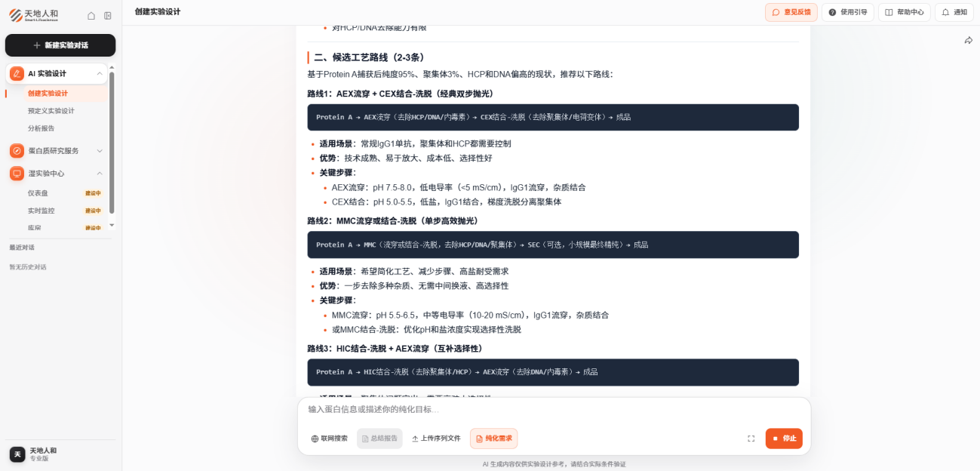Click the AI 生成内容 disclaimer text
Screen dimensions: 980x471
tap(554, 464)
